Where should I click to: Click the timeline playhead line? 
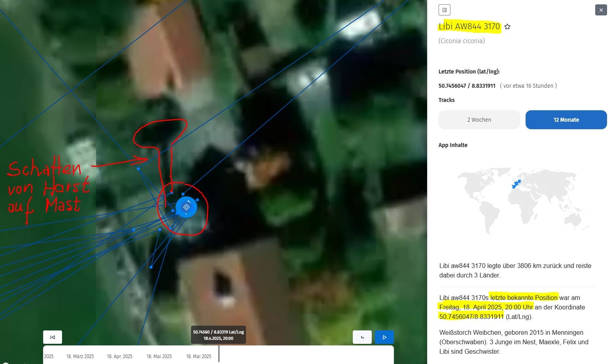(x=219, y=354)
